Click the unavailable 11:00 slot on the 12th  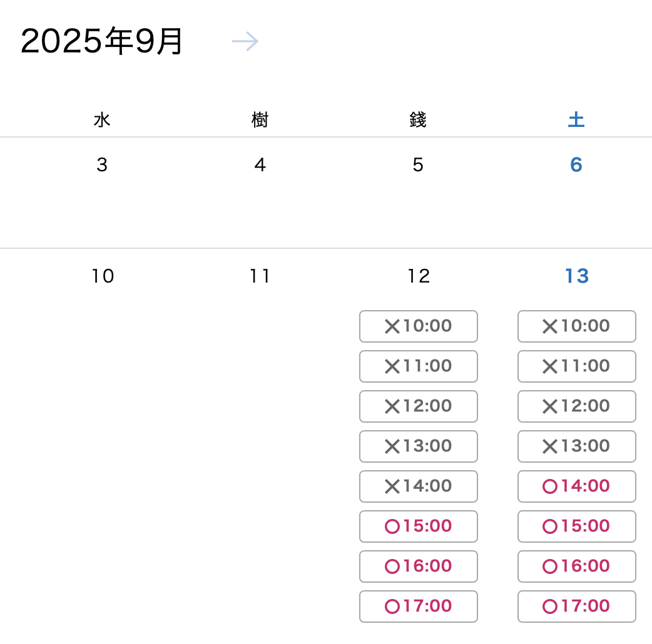click(x=419, y=366)
